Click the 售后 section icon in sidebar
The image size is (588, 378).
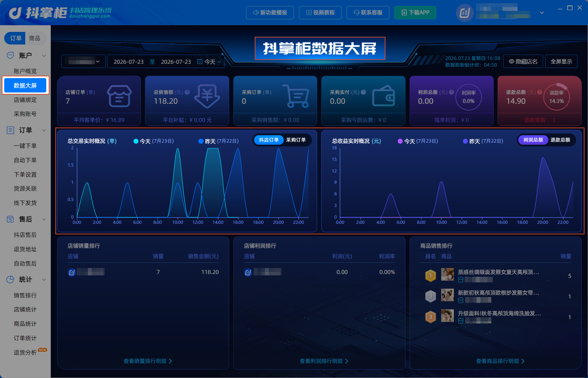11,219
